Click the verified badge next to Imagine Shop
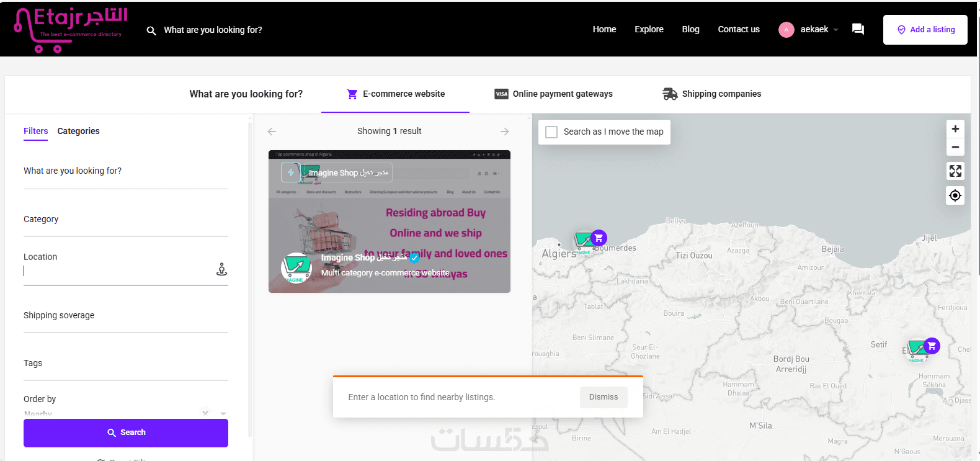The width and height of the screenshot is (980, 461). 414,258
